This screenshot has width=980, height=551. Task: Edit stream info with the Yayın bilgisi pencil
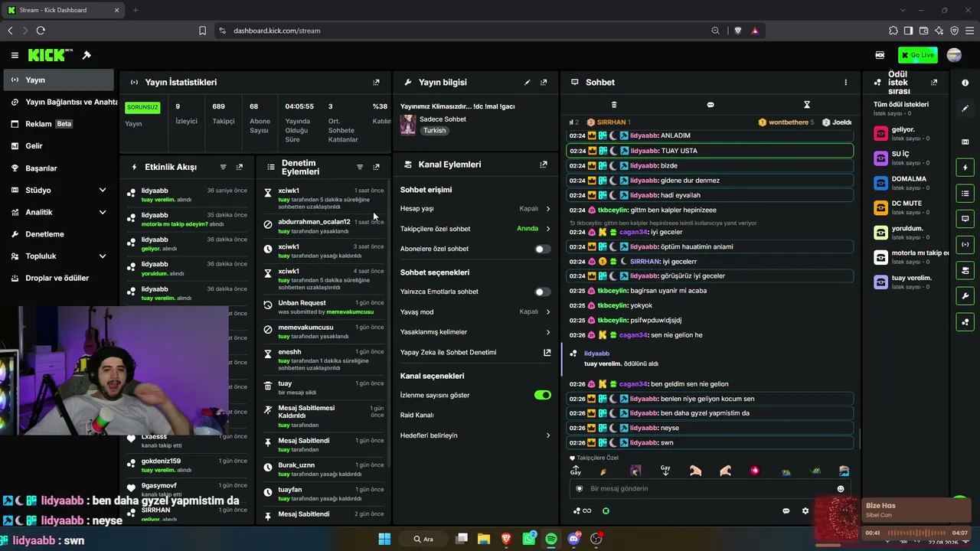pyautogui.click(x=527, y=82)
